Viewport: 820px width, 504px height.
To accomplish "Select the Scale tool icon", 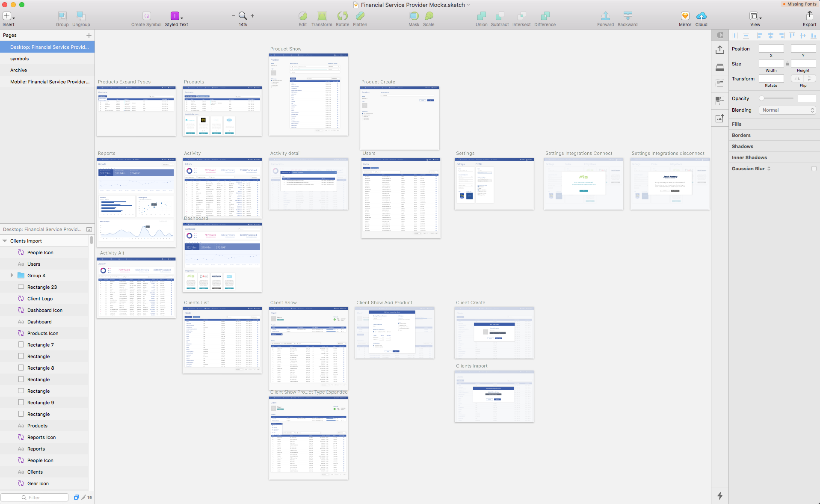I will pos(429,16).
